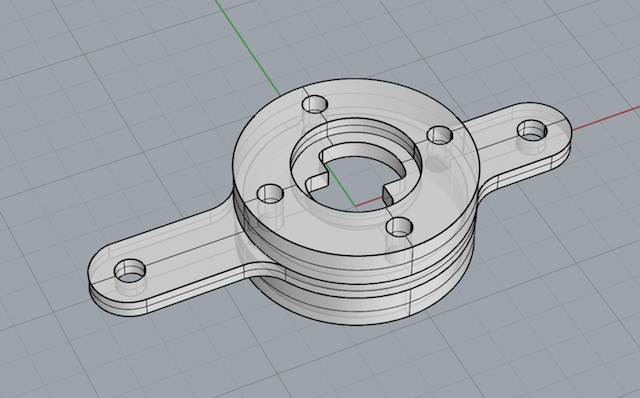Click the ring hole nearest the green axis
Viewport: 640px width, 398px height.
315,104
